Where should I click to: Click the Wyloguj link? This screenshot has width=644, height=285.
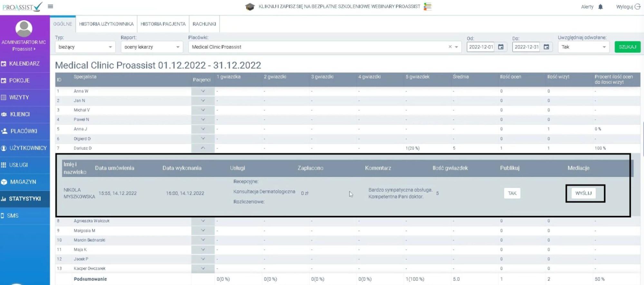pyautogui.click(x=624, y=7)
